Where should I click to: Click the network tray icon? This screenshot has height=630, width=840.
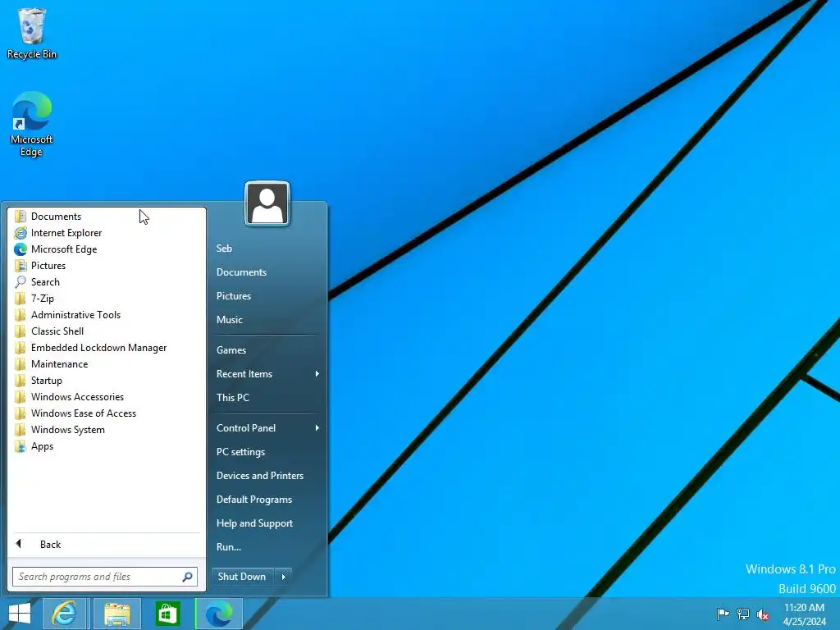[x=742, y=614]
